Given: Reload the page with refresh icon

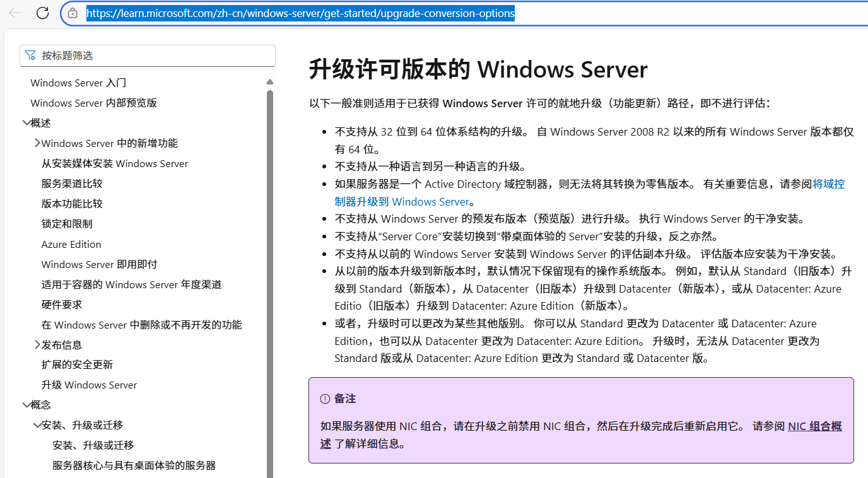Looking at the screenshot, I should [42, 13].
